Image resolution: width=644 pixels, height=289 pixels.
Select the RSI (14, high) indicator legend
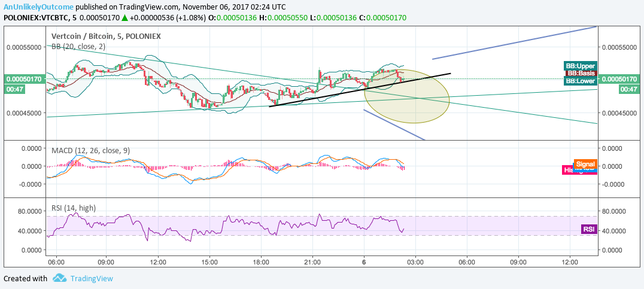click(x=74, y=208)
